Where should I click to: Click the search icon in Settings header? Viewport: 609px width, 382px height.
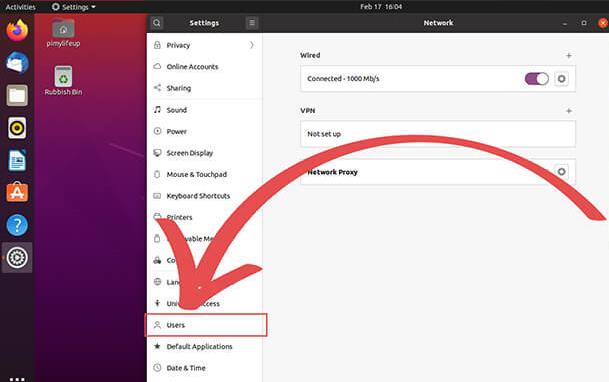pyautogui.click(x=157, y=23)
